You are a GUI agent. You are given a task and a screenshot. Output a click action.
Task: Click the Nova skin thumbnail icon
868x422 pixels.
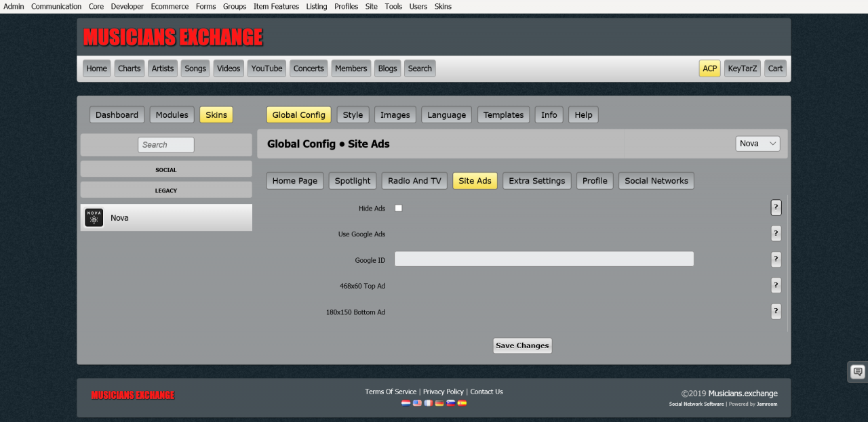click(94, 217)
